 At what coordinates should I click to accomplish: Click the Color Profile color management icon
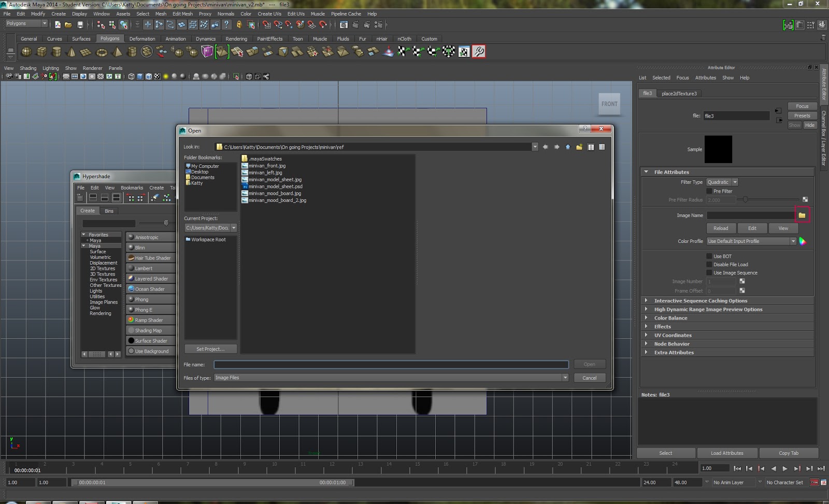click(803, 241)
